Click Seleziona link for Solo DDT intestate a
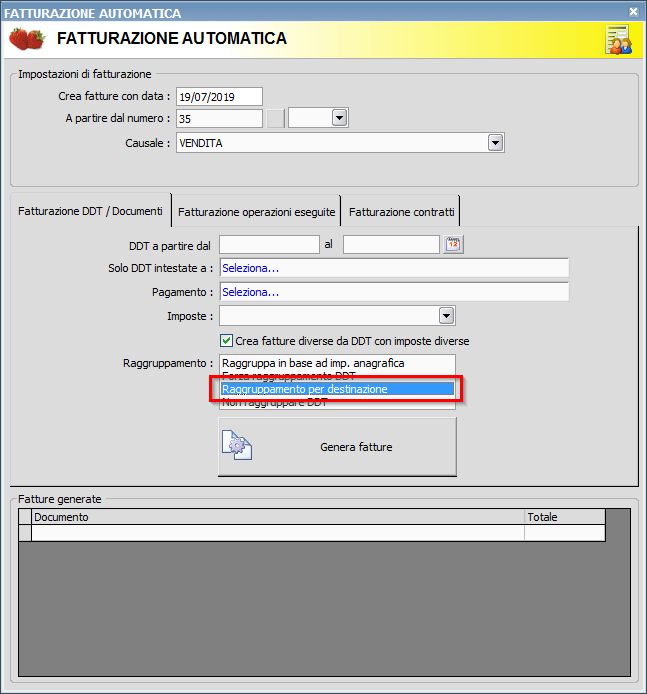Viewport: 647px width, 694px height. pyautogui.click(x=250, y=268)
